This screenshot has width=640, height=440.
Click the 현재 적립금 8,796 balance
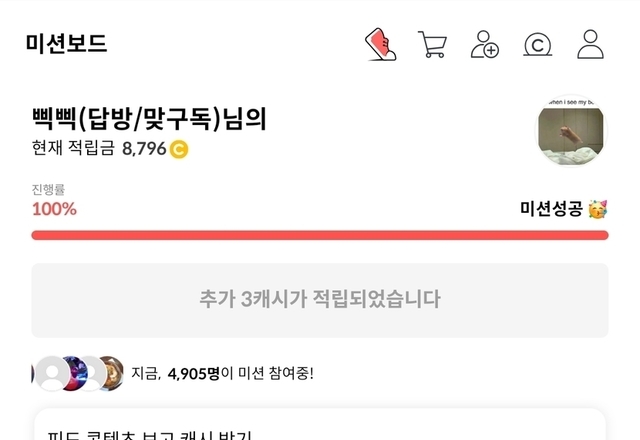[99, 151]
